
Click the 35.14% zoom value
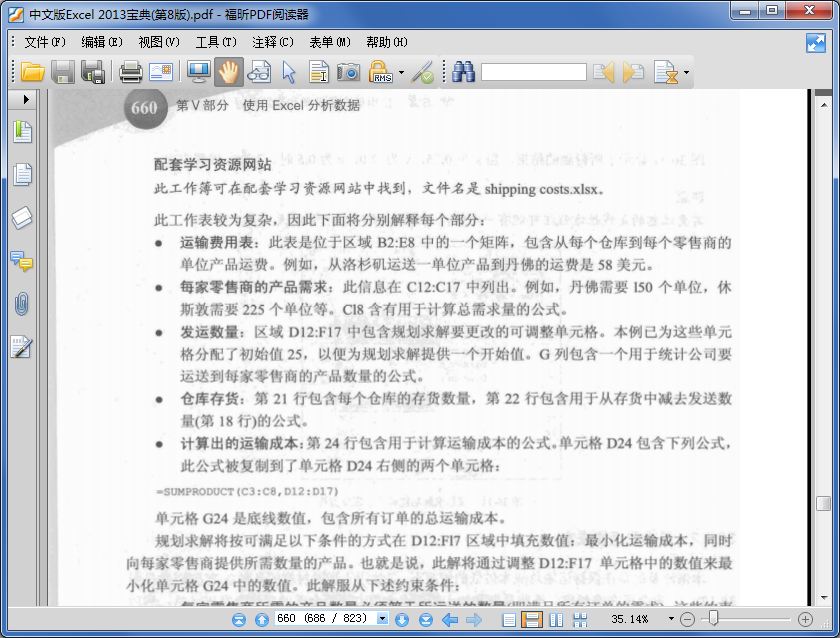(629, 619)
